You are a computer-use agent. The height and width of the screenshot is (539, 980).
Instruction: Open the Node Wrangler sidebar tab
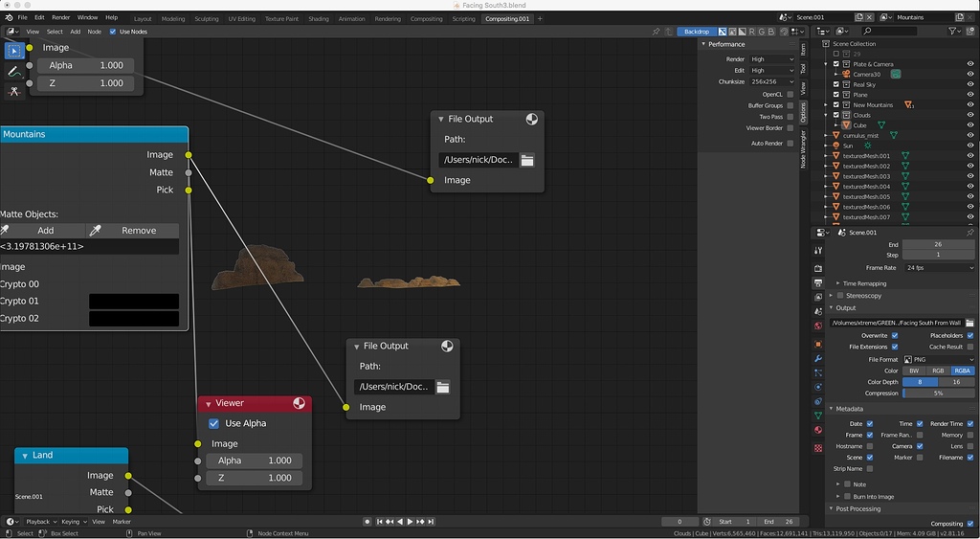point(804,148)
